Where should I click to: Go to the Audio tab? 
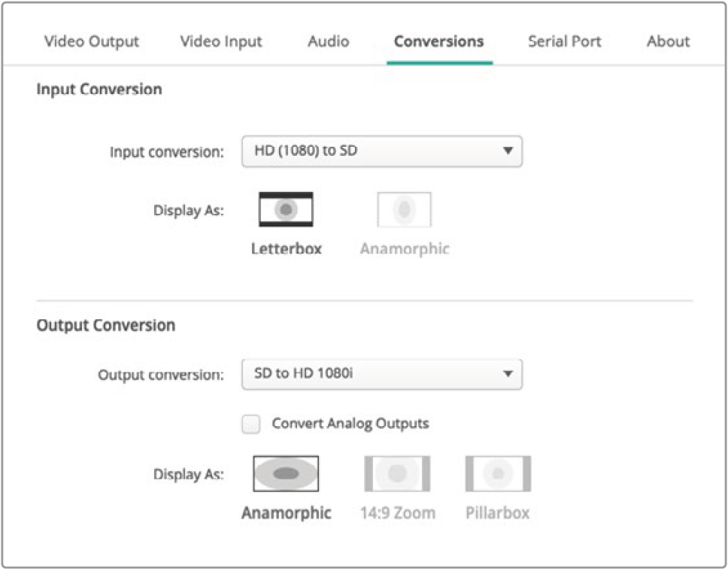click(328, 41)
